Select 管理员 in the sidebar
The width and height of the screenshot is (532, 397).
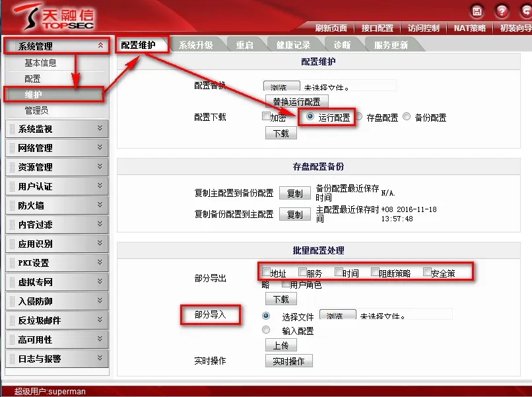[x=36, y=110]
